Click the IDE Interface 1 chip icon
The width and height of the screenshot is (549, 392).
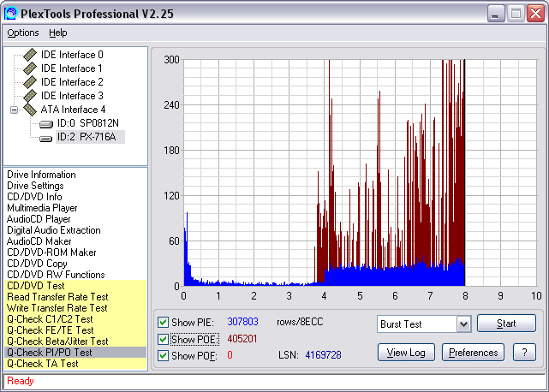pyautogui.click(x=30, y=68)
